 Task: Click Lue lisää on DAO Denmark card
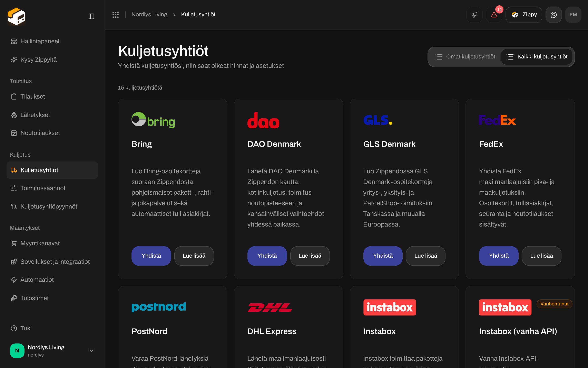coord(310,256)
